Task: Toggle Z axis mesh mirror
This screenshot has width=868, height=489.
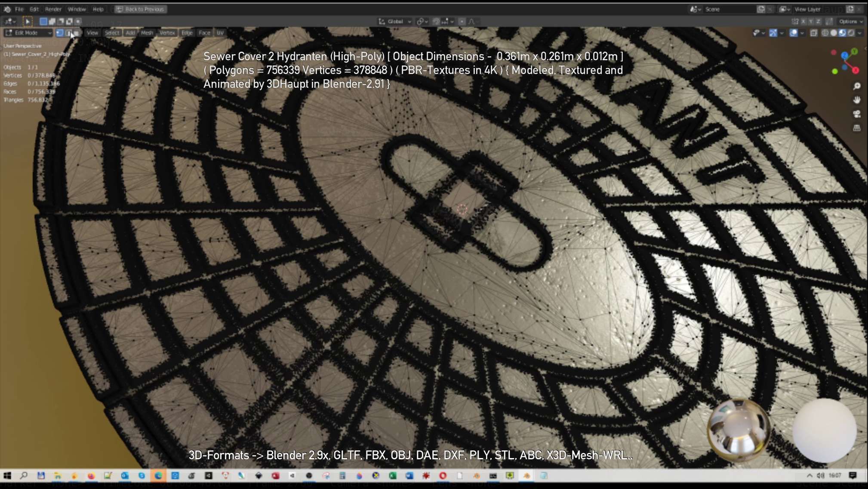Action: click(x=819, y=21)
